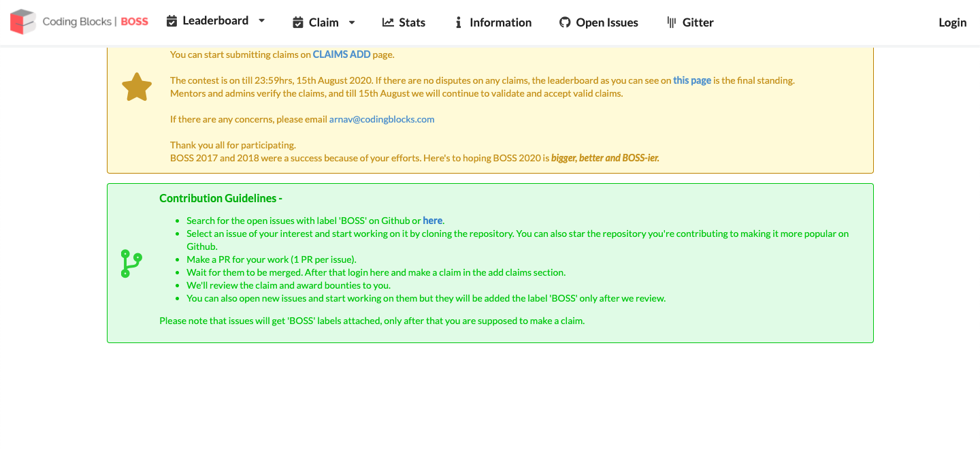This screenshot has height=450, width=980.
Task: Click the Claim calendar-check icon
Action: coord(298,22)
